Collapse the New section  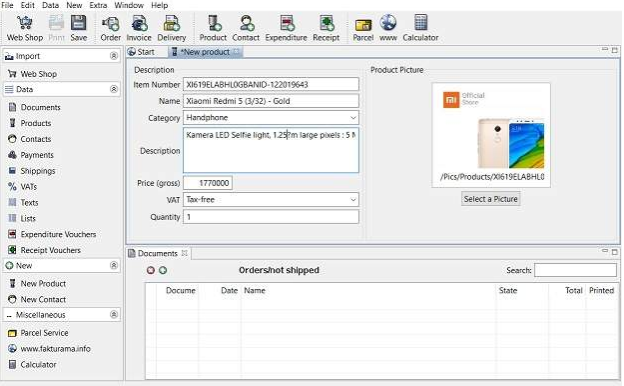click(114, 265)
